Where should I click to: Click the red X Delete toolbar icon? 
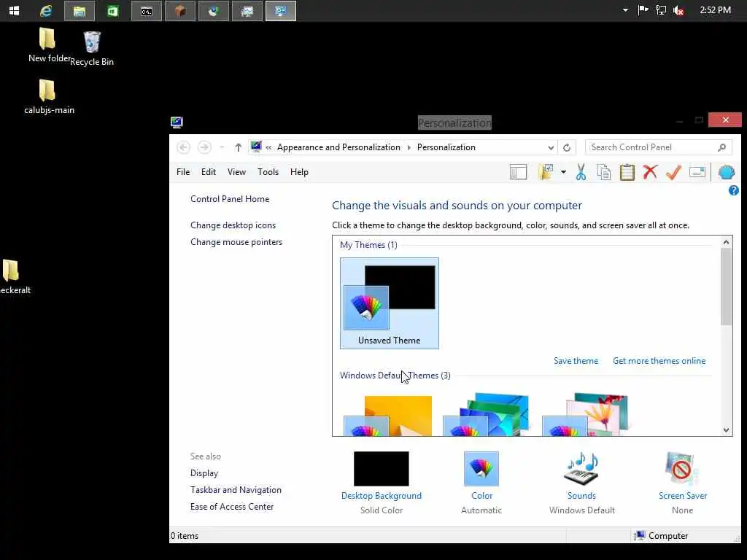(650, 171)
